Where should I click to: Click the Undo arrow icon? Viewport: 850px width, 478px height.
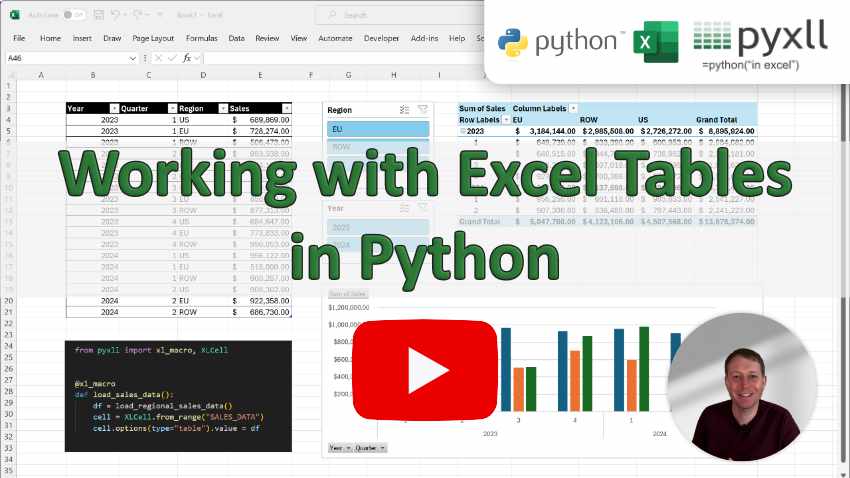[x=115, y=15]
